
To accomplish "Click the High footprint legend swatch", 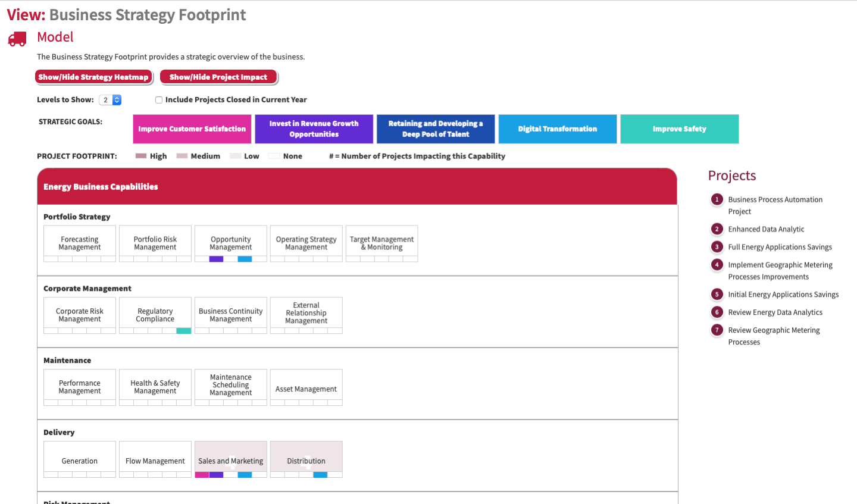I will (141, 156).
